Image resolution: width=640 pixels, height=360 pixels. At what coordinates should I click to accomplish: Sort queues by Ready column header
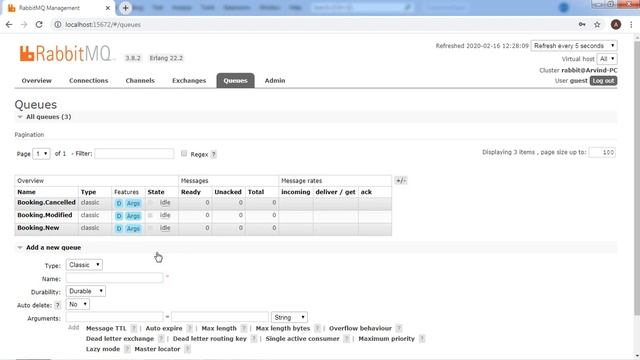(191, 192)
